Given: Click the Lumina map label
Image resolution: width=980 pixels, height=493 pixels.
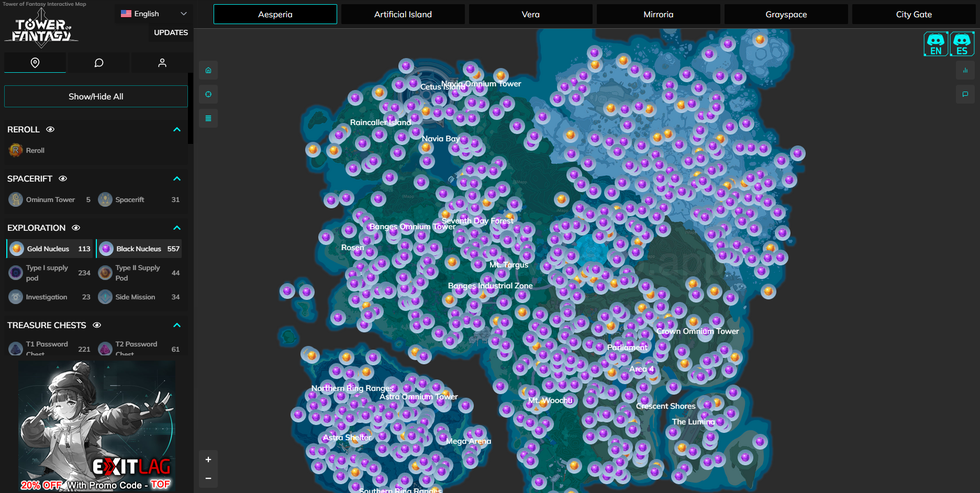Looking at the screenshot, I should click(x=693, y=422).
